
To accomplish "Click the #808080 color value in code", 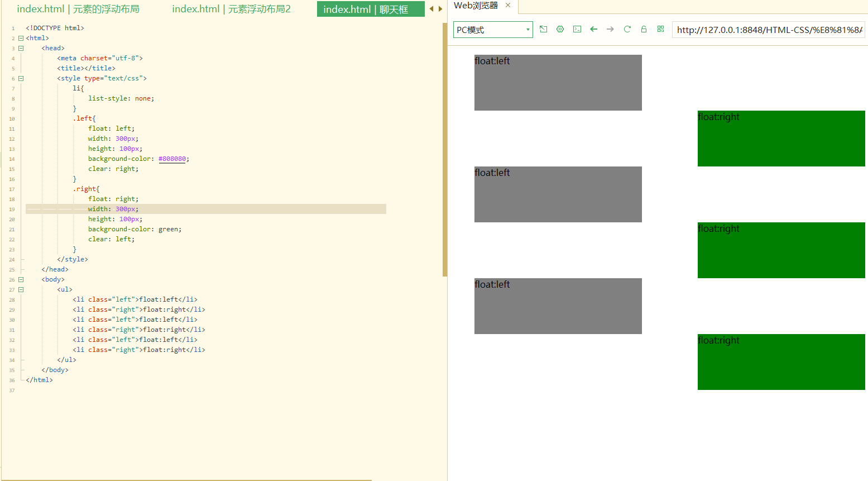I will pyautogui.click(x=172, y=159).
